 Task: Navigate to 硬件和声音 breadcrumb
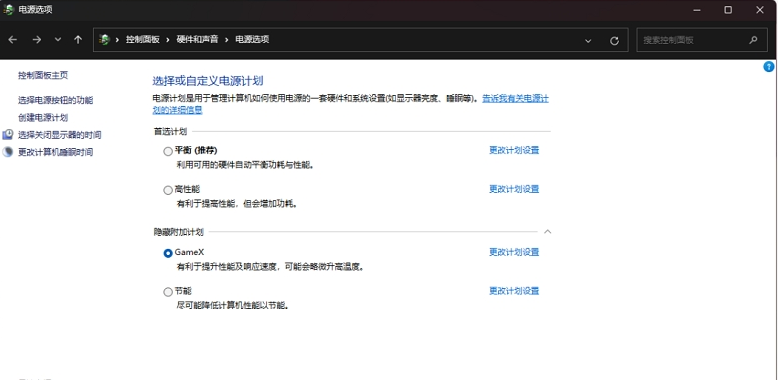[x=197, y=40]
